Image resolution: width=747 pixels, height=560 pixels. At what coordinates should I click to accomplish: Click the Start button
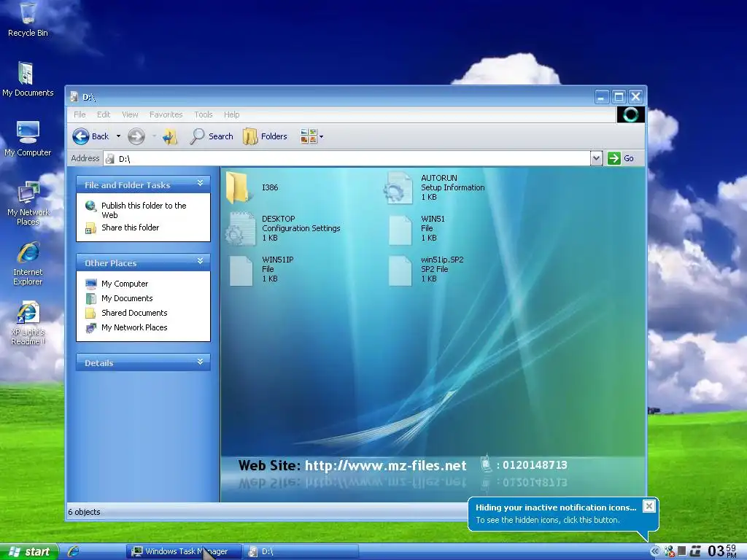[29, 551]
